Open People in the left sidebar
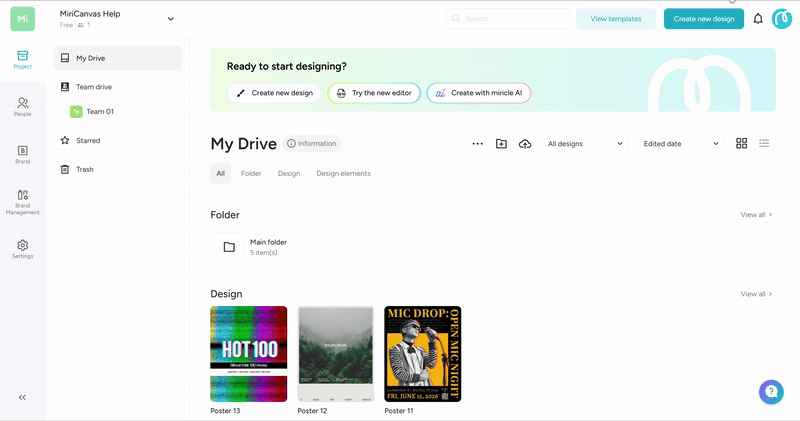This screenshot has height=421, width=800. pos(22,107)
